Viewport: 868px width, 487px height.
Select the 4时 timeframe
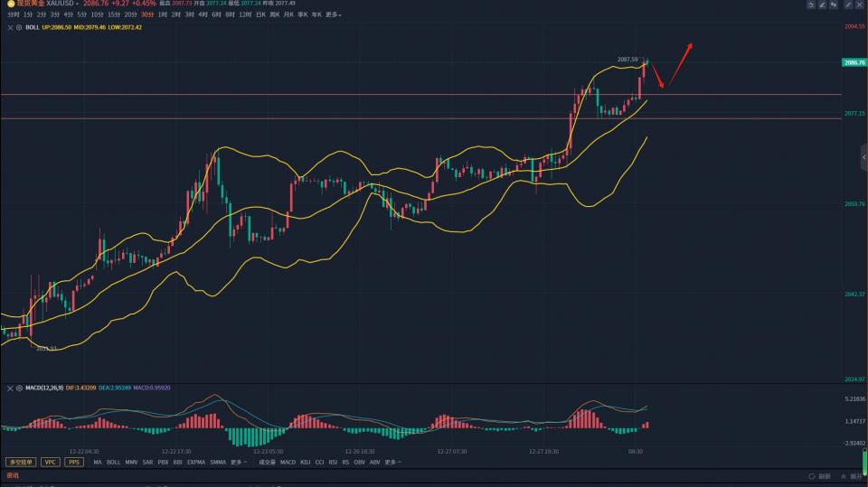(203, 15)
